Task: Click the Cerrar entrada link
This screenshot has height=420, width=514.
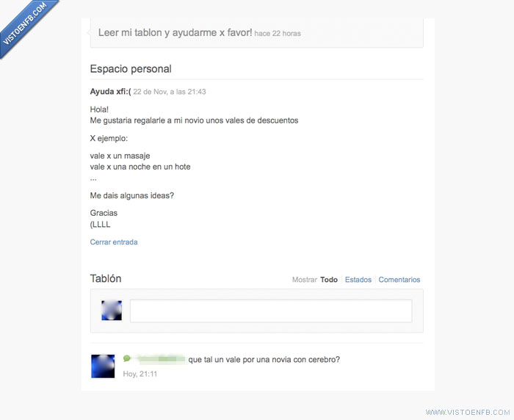Action: (x=114, y=242)
